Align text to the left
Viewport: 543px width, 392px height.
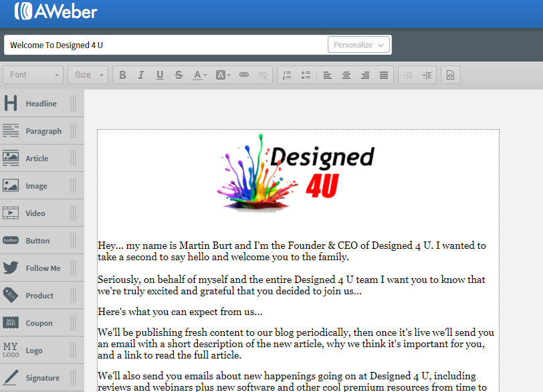pos(327,75)
